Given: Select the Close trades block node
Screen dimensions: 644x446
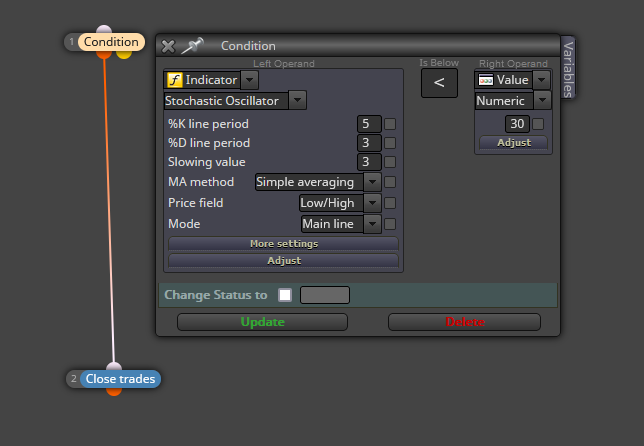Looking at the screenshot, I should pos(120,379).
